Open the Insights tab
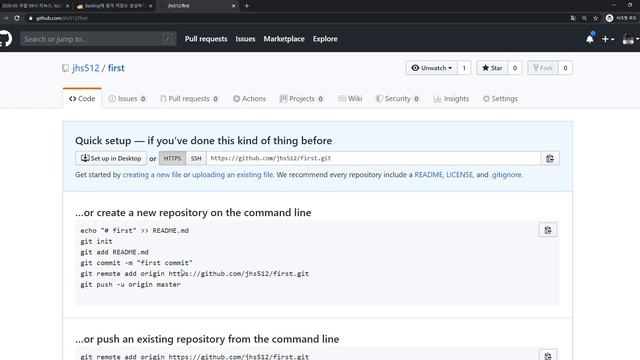Viewport: 640px width, 360px height. pos(451,98)
